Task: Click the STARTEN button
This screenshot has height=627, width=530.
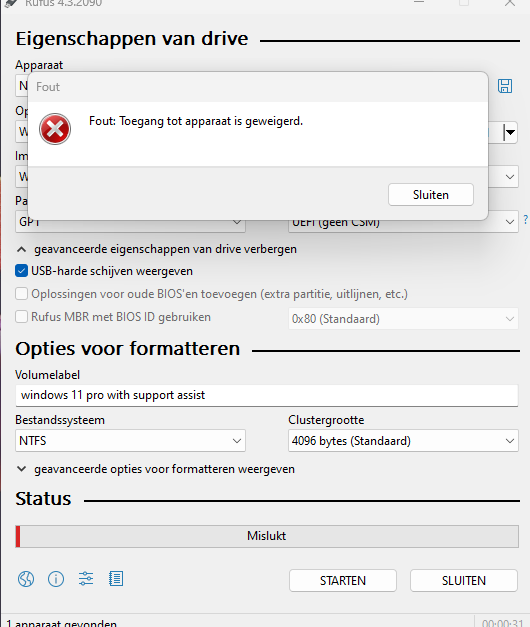Action: pyautogui.click(x=343, y=581)
